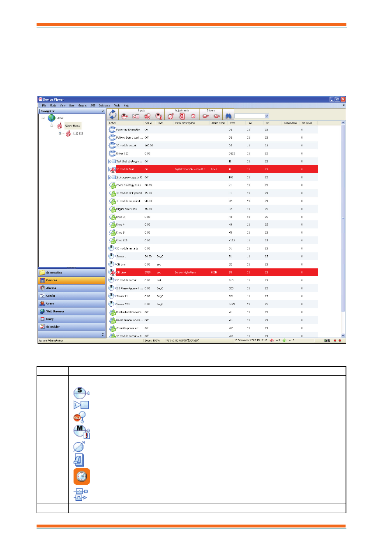This screenshot has height=555, width=392.
Task: Open the File menu
Action: click(44, 106)
